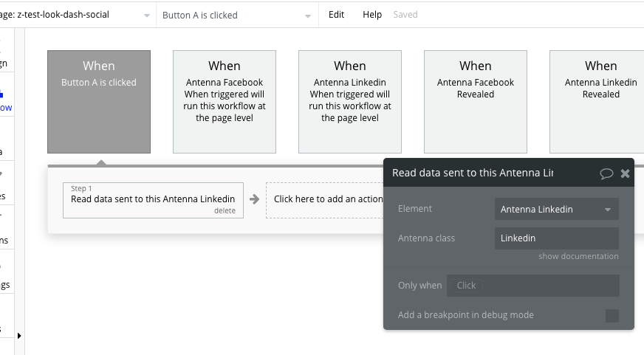The height and width of the screenshot is (355, 644).
Task: Select the 'Button A is clicked' event box
Action: click(99, 102)
